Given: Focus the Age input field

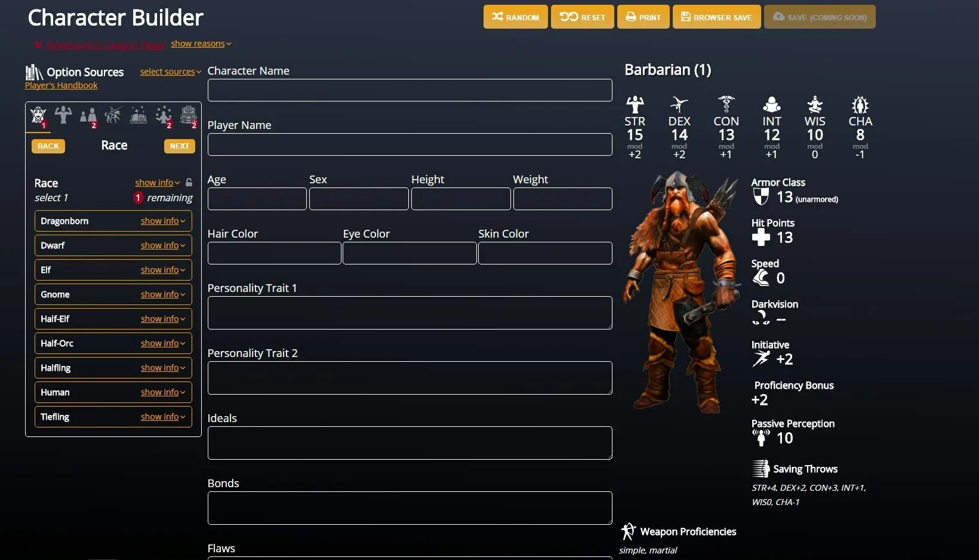Looking at the screenshot, I should [257, 199].
